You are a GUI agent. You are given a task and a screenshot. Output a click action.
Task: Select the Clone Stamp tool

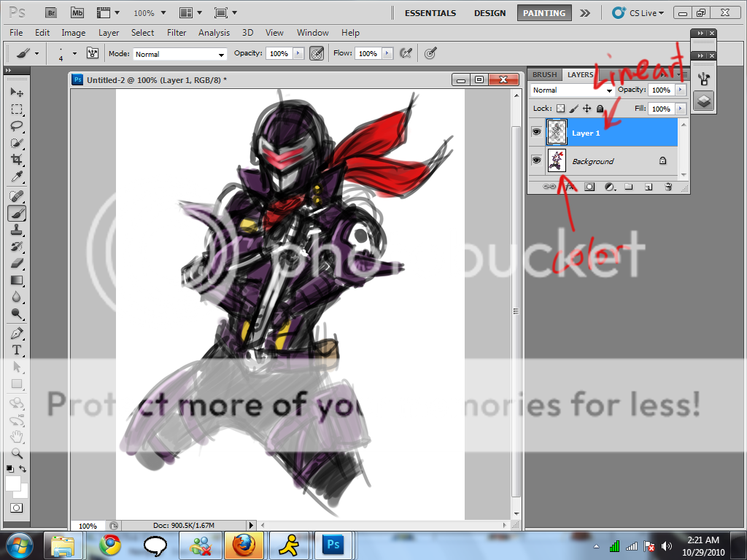point(16,230)
